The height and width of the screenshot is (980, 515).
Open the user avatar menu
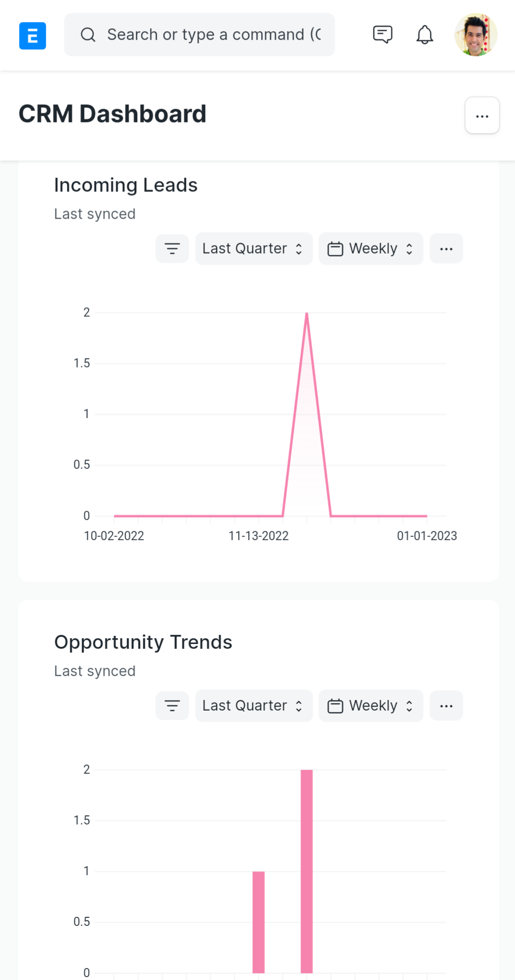tap(476, 35)
